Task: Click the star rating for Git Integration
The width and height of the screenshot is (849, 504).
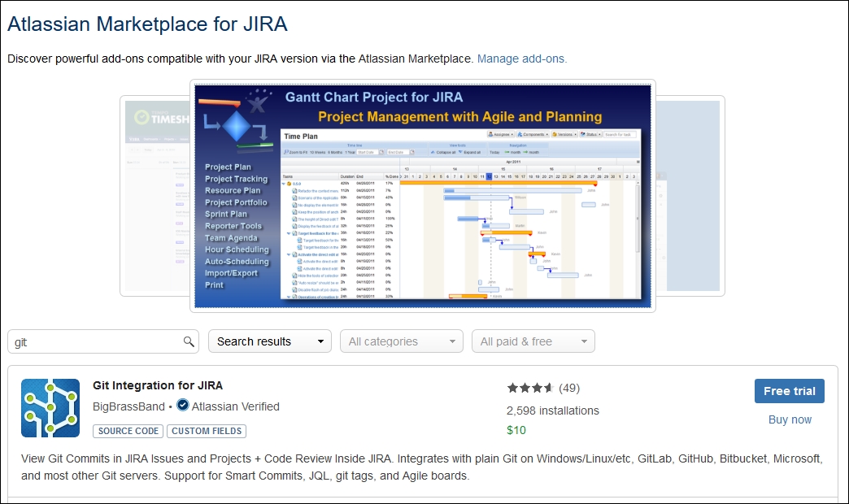Action: click(530, 388)
